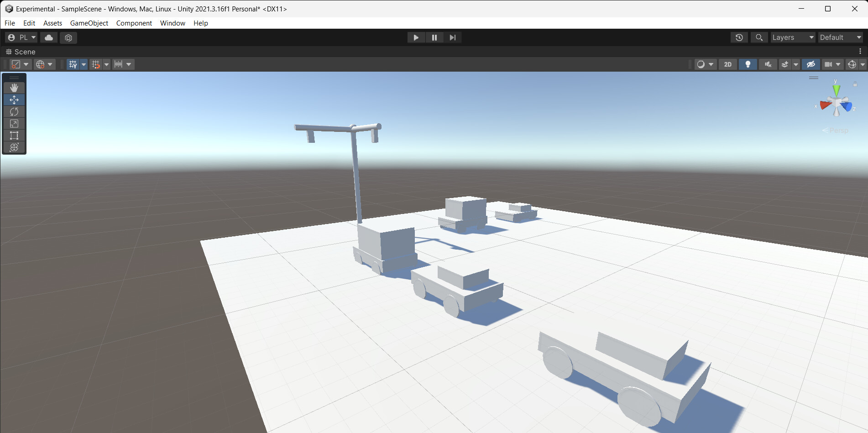Open the GameObject menu

89,23
